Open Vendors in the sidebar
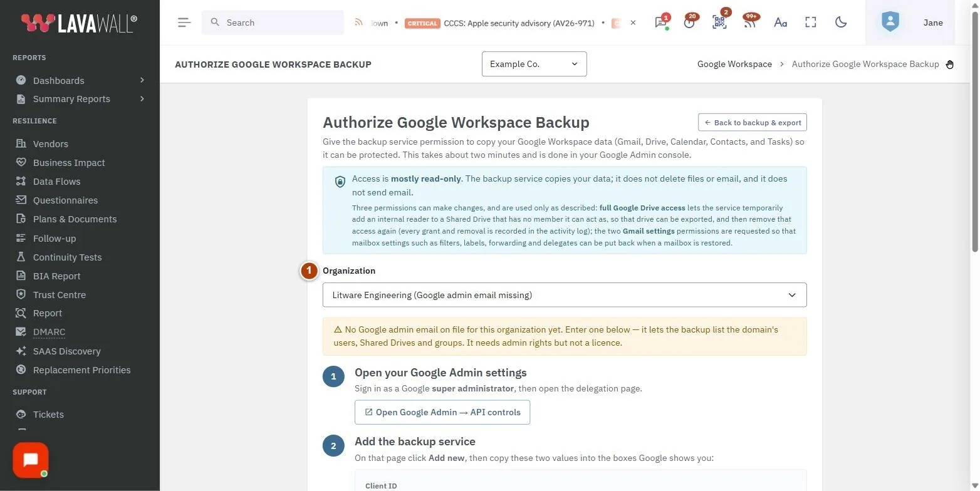The image size is (980, 491). (51, 143)
